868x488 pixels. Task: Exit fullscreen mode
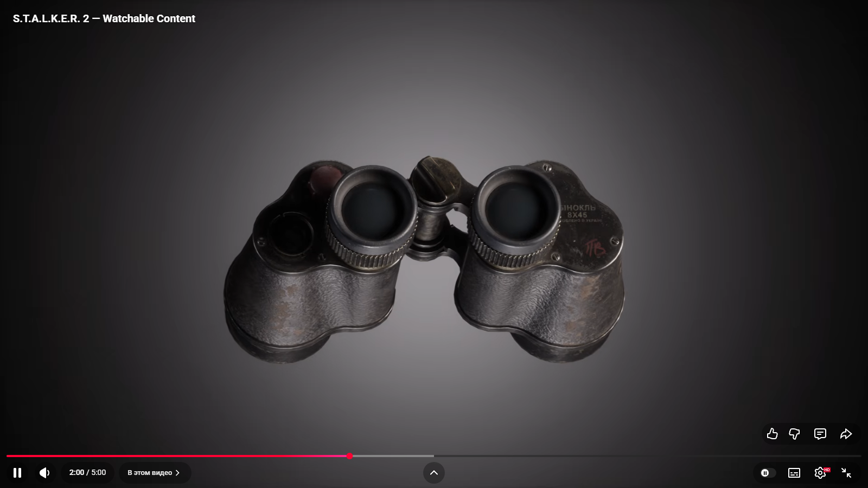point(846,473)
